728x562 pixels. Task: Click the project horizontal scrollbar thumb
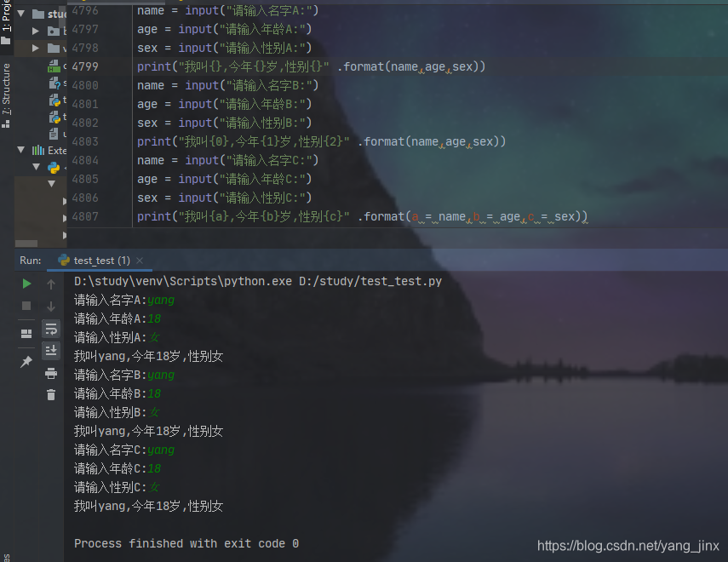tap(26, 243)
